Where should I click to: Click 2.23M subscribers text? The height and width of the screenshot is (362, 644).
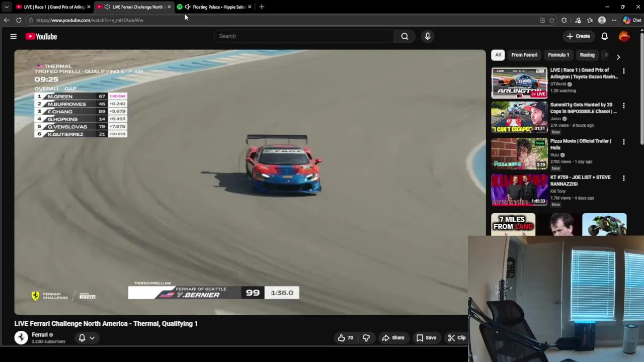coord(48,342)
